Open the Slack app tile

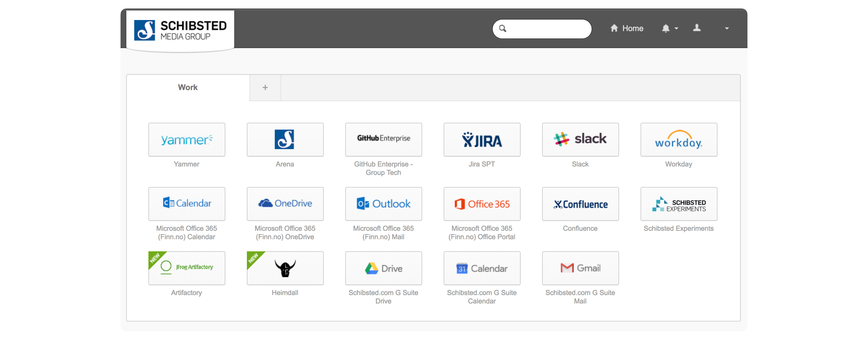[x=580, y=140]
